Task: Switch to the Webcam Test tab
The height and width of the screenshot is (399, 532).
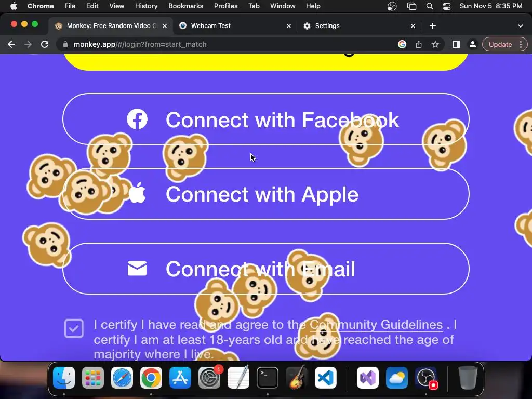Action: point(235,26)
